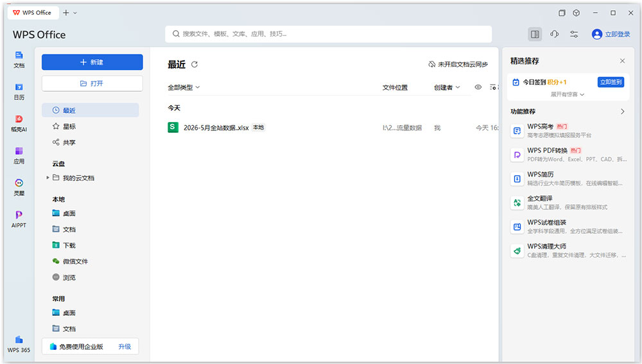Click the 今日签到 积分+1 text
This screenshot has width=642, height=364.
click(x=544, y=82)
